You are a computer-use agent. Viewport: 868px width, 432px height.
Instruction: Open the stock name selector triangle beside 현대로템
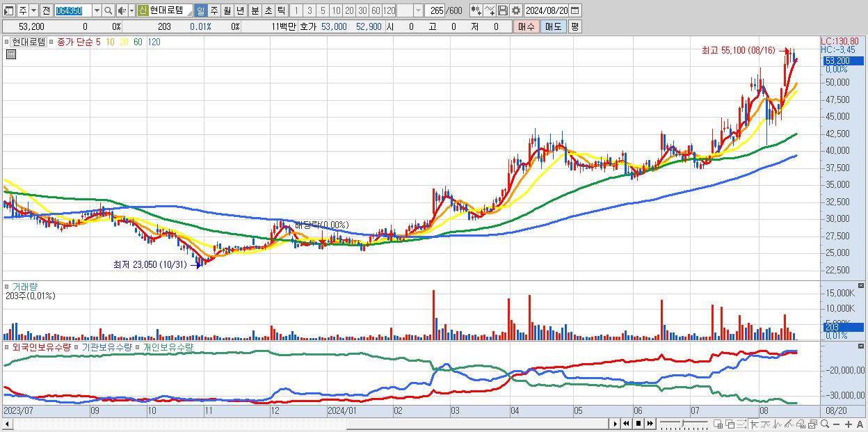(188, 13)
